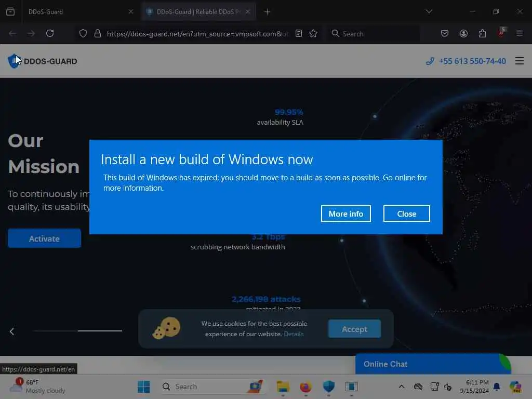Click the 2,266,198 attacks statistic
Viewport: 532px width, 399px height.
266,299
